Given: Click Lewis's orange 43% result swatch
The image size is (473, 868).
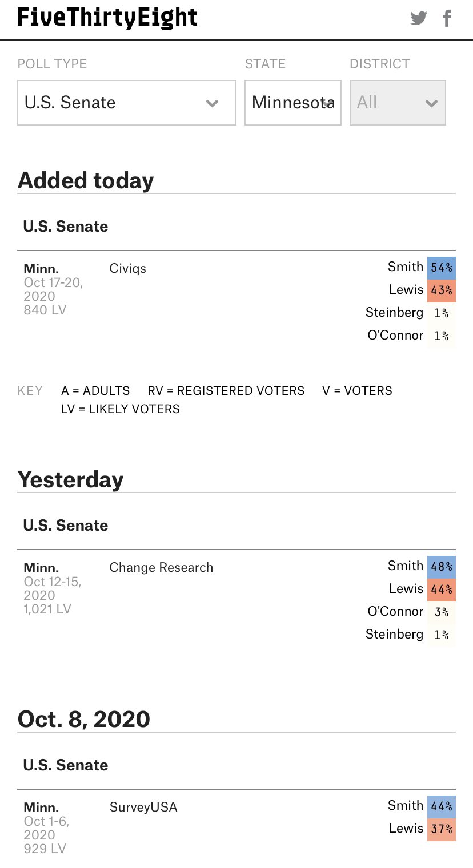Looking at the screenshot, I should tap(442, 290).
